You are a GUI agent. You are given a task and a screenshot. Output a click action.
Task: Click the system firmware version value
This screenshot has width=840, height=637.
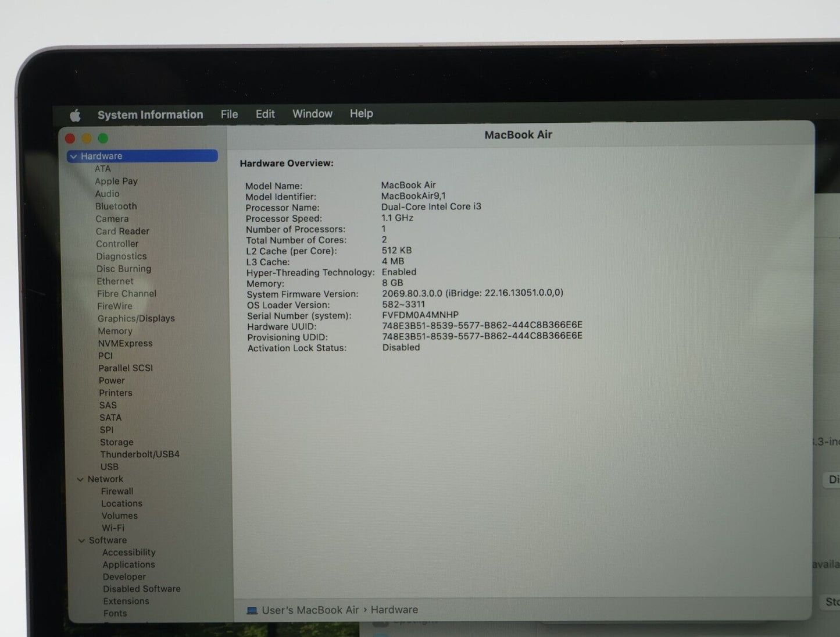(473, 293)
